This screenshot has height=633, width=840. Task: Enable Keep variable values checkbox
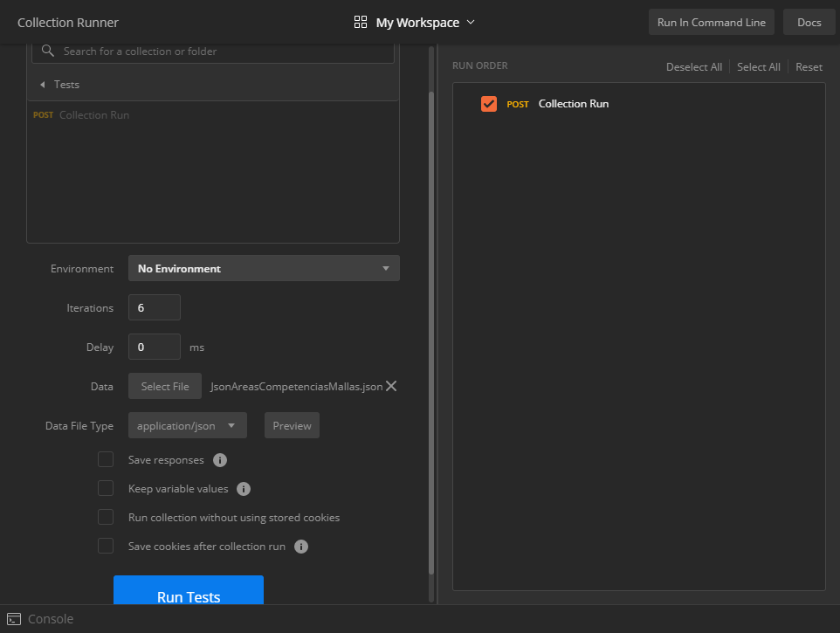tap(106, 488)
